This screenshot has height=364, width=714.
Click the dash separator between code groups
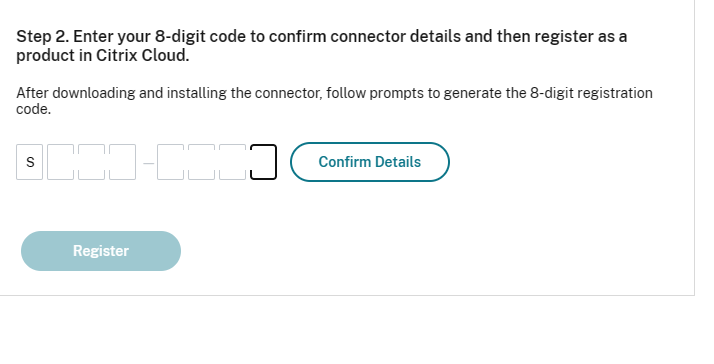(148, 163)
